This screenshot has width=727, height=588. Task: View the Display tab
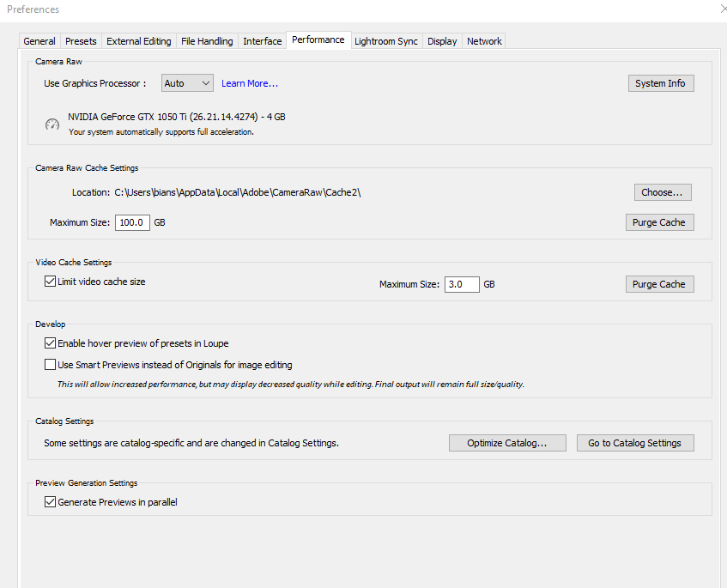click(441, 40)
